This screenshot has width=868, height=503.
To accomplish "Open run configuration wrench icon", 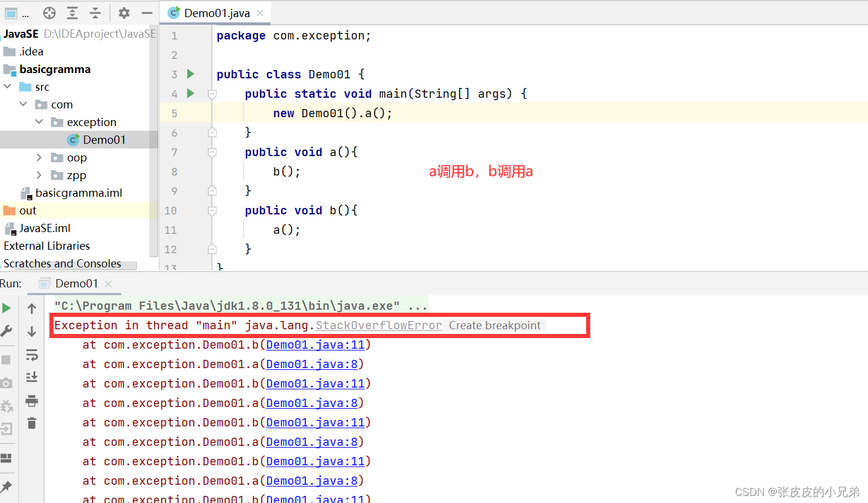I will (6, 331).
